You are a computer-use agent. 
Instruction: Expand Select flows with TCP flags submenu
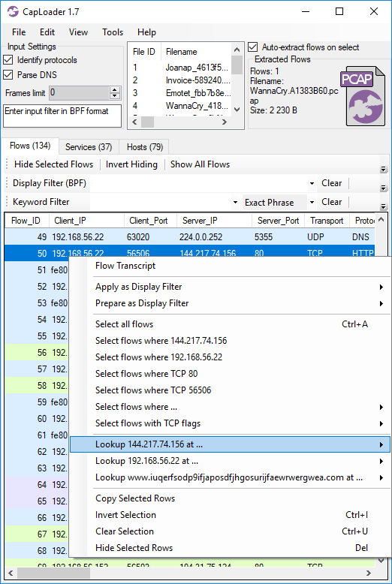pos(231,423)
